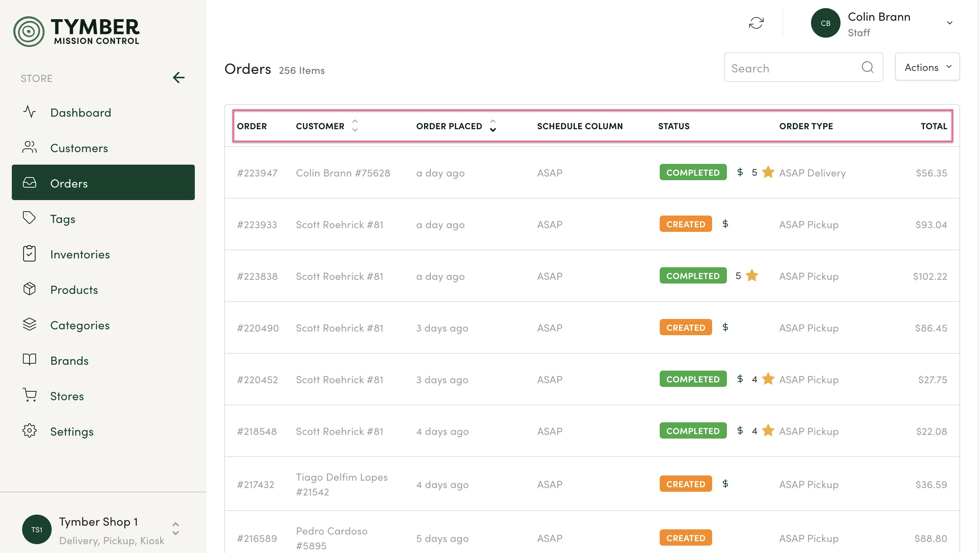Image resolution: width=980 pixels, height=553 pixels.
Task: Open the Actions dropdown
Action: [x=927, y=67]
